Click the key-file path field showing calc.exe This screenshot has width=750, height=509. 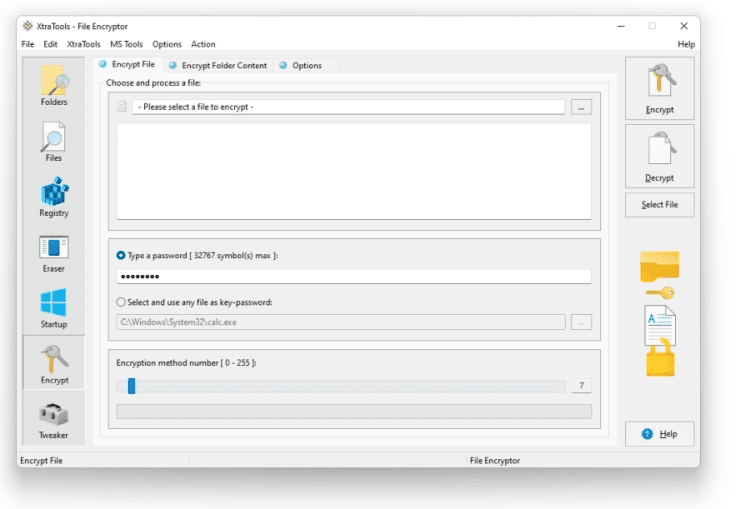pos(341,322)
